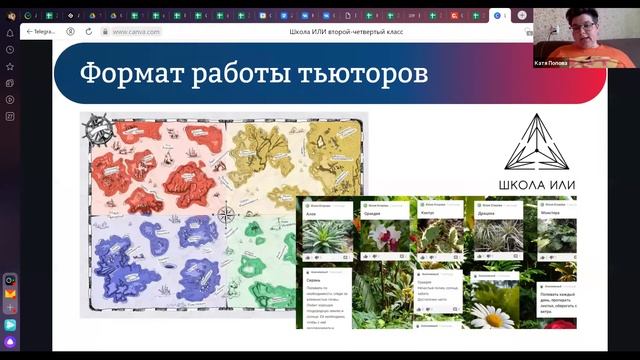Open a new browser tab with plus

[x=522, y=16]
